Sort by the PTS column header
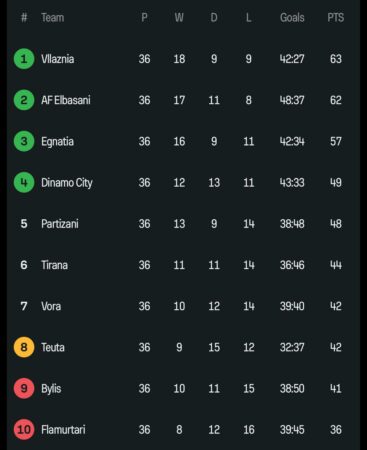Screen dimensions: 367x450 335,18
